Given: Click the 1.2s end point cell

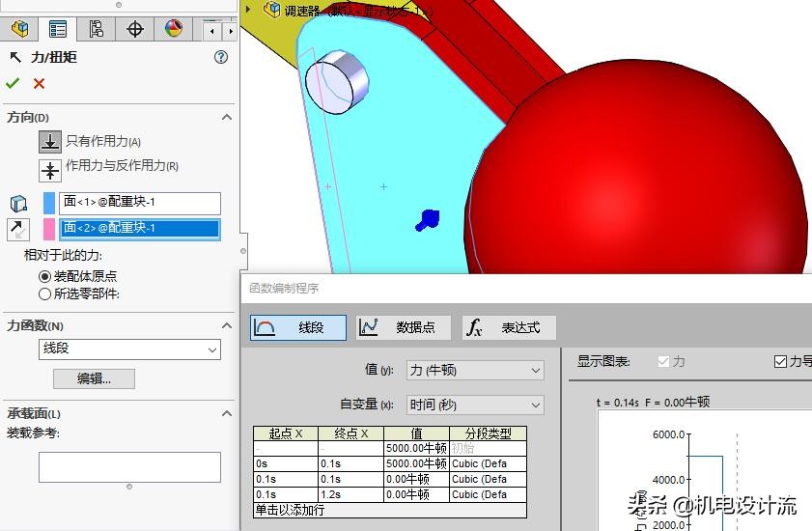Looking at the screenshot, I should [x=351, y=494].
